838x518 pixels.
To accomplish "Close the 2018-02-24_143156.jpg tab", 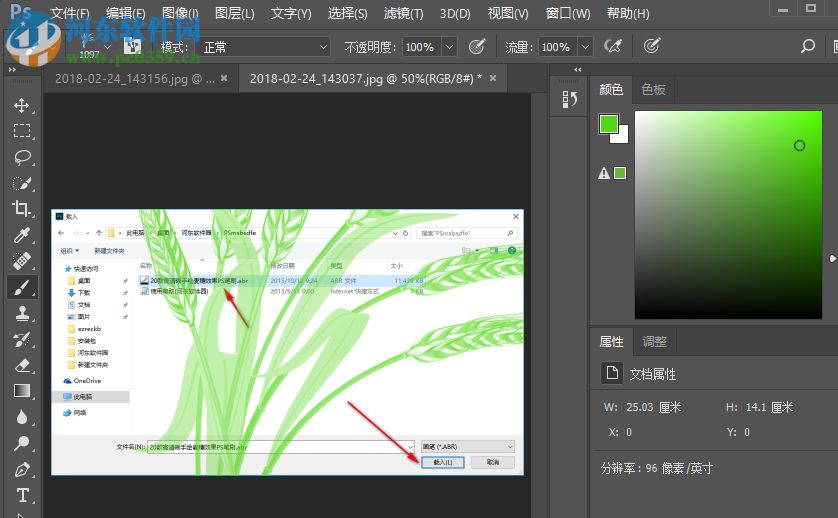I will [x=224, y=78].
